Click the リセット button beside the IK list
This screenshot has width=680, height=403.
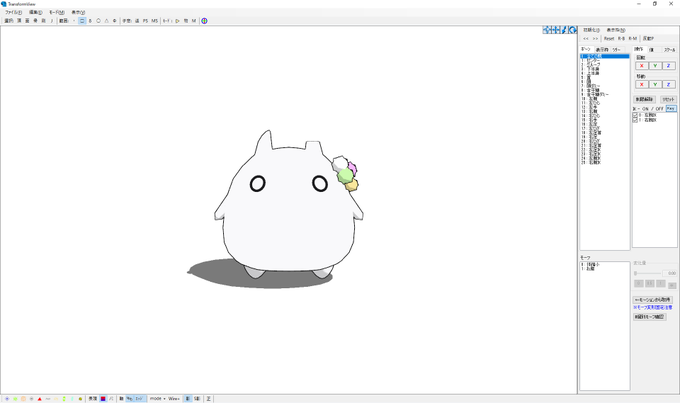[x=668, y=99]
